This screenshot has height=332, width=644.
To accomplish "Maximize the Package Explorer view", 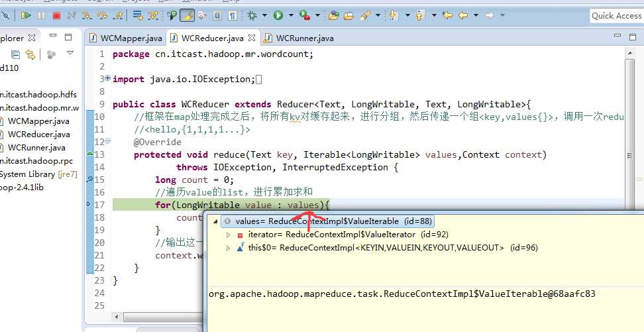I will point(68,37).
